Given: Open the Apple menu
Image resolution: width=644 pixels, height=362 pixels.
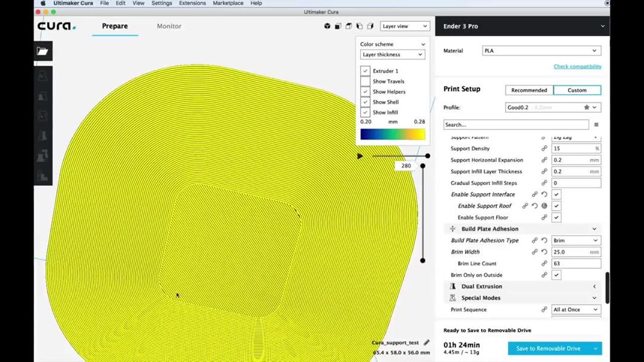Looking at the screenshot, I should coord(43,3).
